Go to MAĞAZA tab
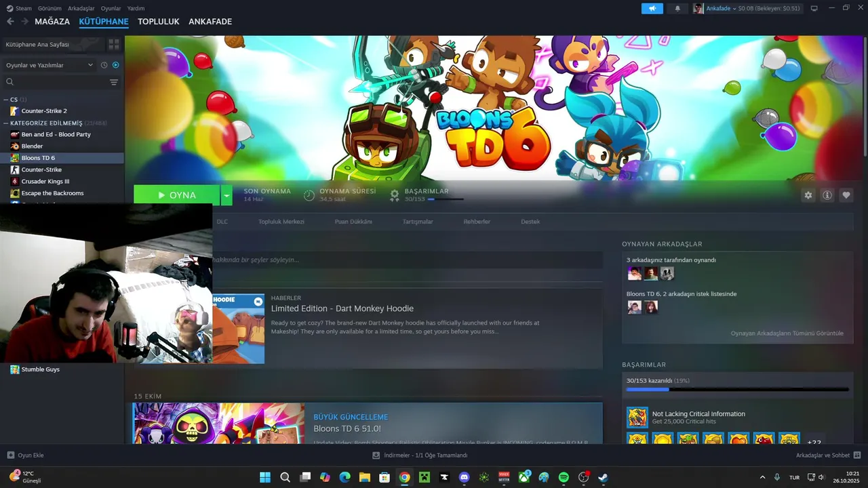Screen dimensions: 868x488 (52, 22)
